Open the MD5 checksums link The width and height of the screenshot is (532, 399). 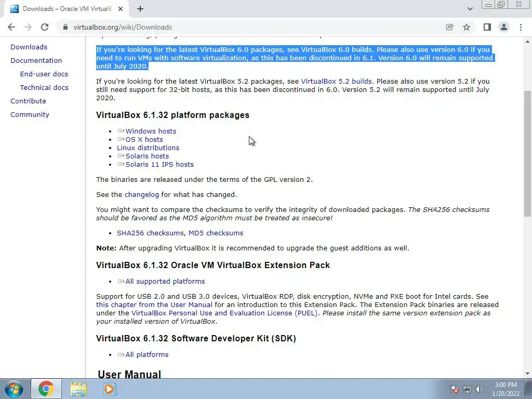[216, 233]
